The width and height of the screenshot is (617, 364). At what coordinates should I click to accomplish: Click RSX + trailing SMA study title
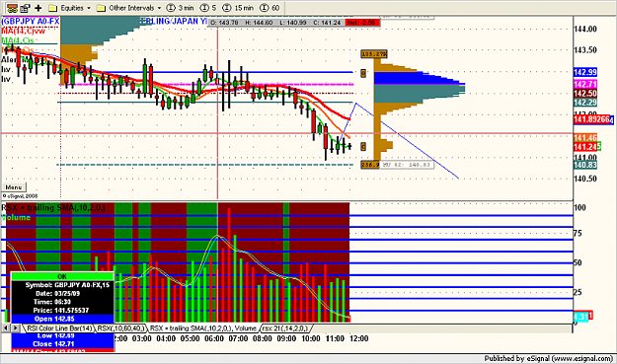(x=53, y=207)
